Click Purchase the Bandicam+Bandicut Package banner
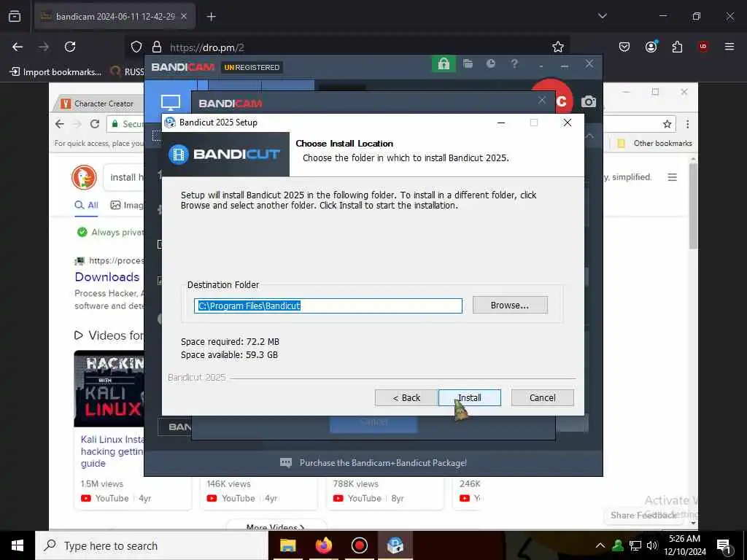 (x=373, y=463)
